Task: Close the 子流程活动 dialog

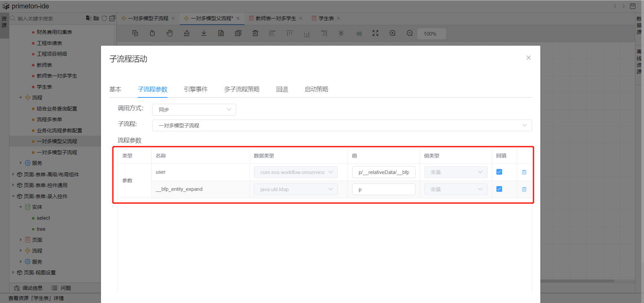Action: pos(528,58)
